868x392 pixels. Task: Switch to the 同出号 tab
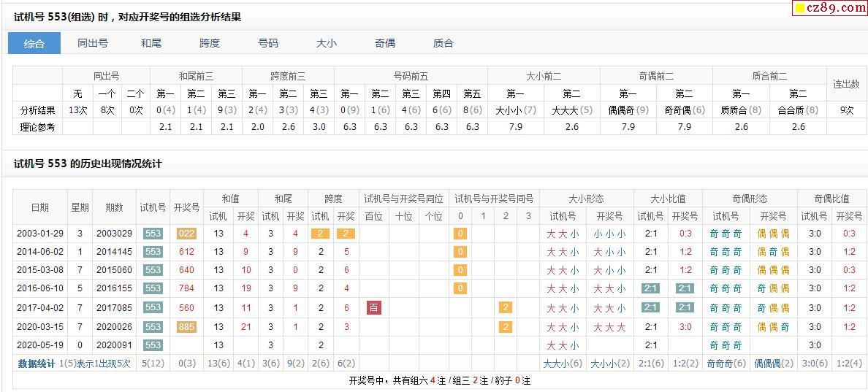pyautogui.click(x=93, y=43)
